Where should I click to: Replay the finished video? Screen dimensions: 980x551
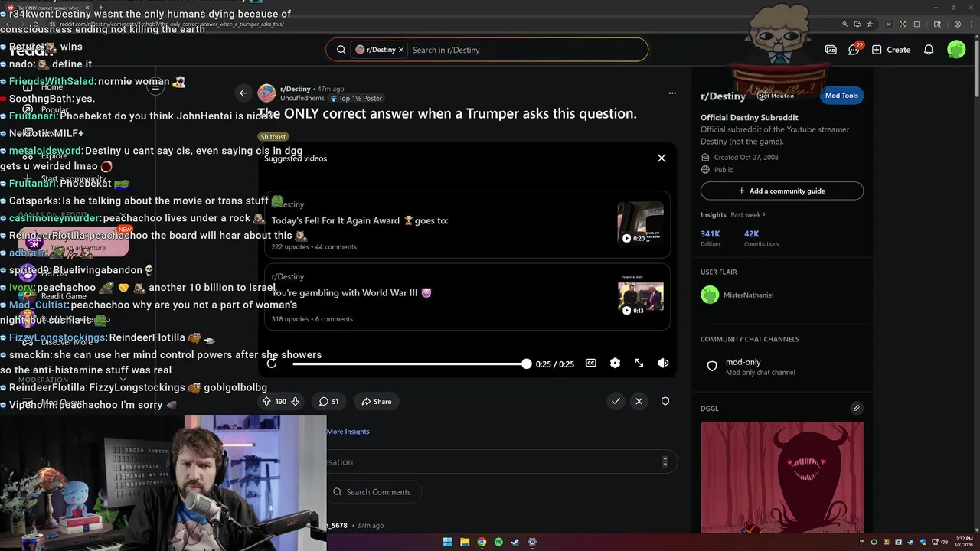(x=272, y=364)
